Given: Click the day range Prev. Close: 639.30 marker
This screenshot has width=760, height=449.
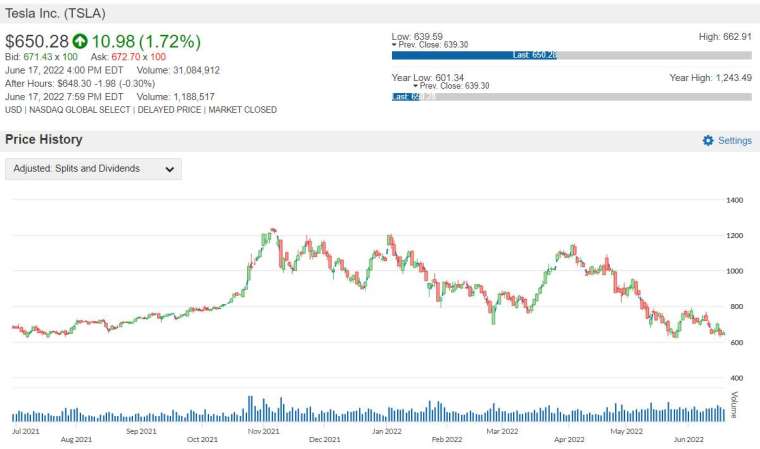Looking at the screenshot, I should click(430, 45).
